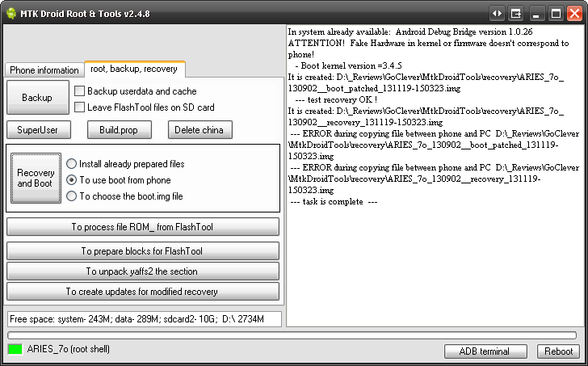
Task: Click To create updates for modified recovery
Action: (x=143, y=292)
